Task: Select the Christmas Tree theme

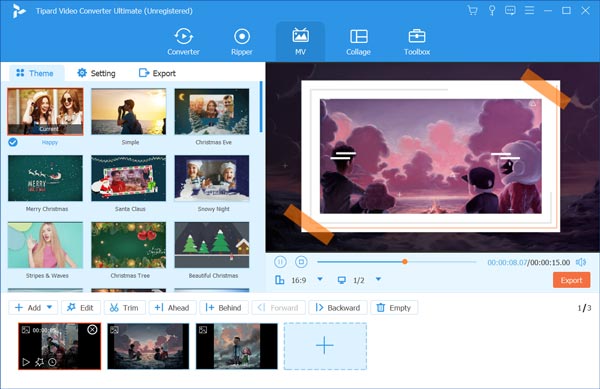Action: click(x=129, y=245)
